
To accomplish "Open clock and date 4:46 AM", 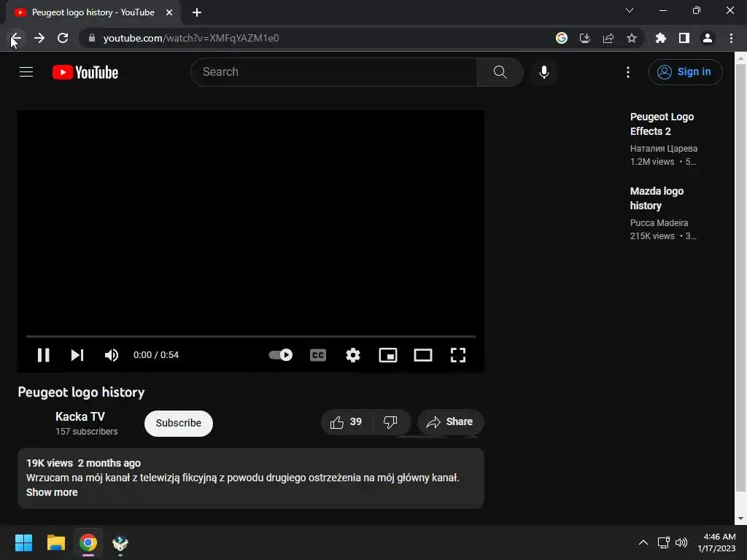I will click(x=717, y=542).
